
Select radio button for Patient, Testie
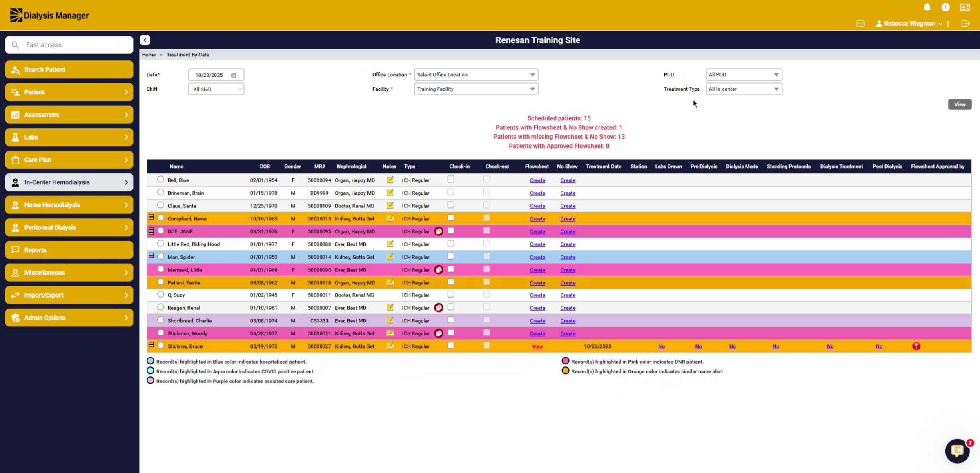click(x=160, y=282)
